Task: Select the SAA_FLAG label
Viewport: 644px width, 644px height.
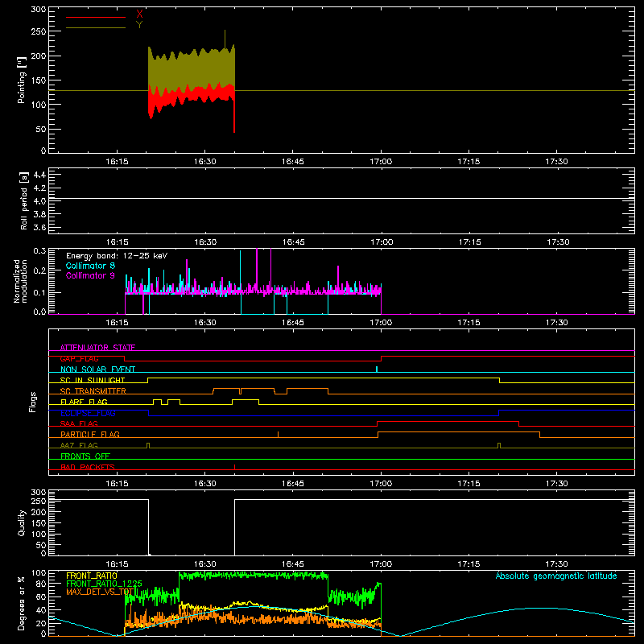Action: (x=79, y=423)
